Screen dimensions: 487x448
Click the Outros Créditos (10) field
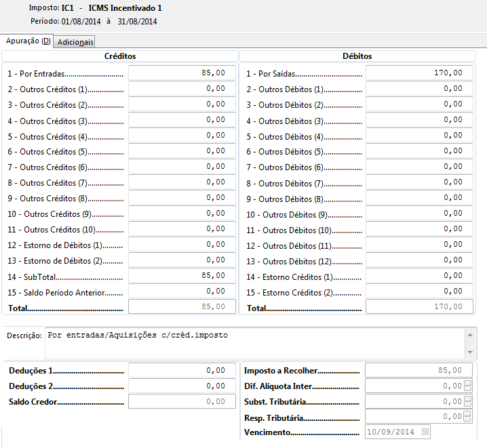click(182, 228)
